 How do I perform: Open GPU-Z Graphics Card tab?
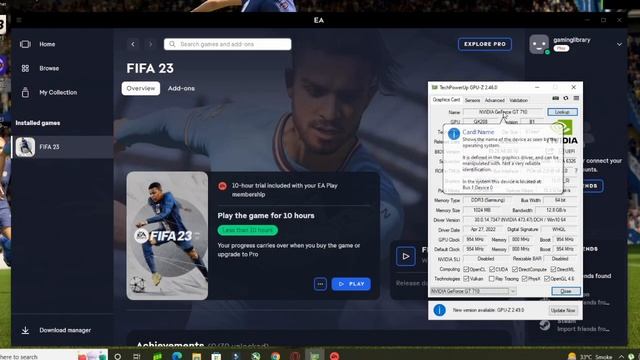click(x=446, y=100)
